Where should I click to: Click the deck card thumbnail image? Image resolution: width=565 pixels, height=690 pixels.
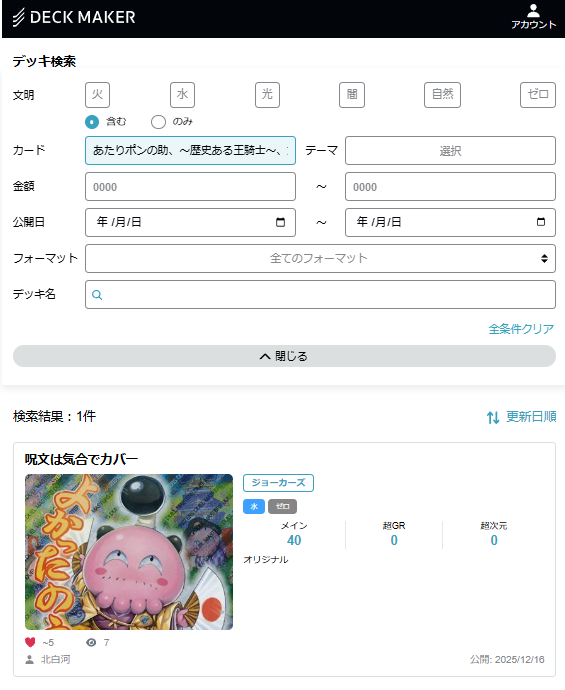tap(129, 552)
